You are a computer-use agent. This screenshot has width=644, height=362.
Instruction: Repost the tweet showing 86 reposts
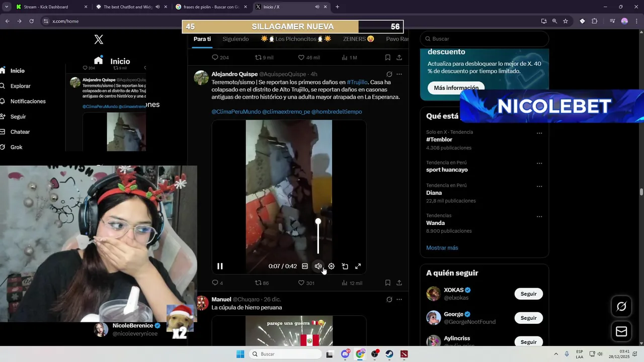coord(262,283)
